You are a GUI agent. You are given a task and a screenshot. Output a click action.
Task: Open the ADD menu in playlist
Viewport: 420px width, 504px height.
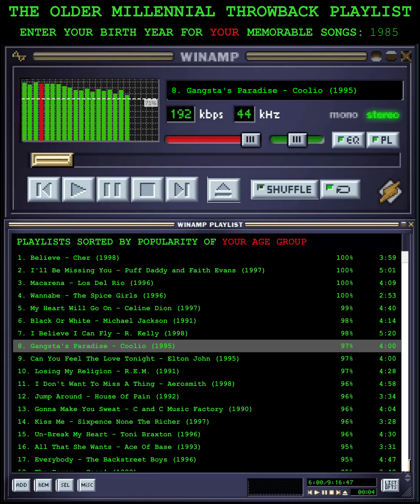21,485
